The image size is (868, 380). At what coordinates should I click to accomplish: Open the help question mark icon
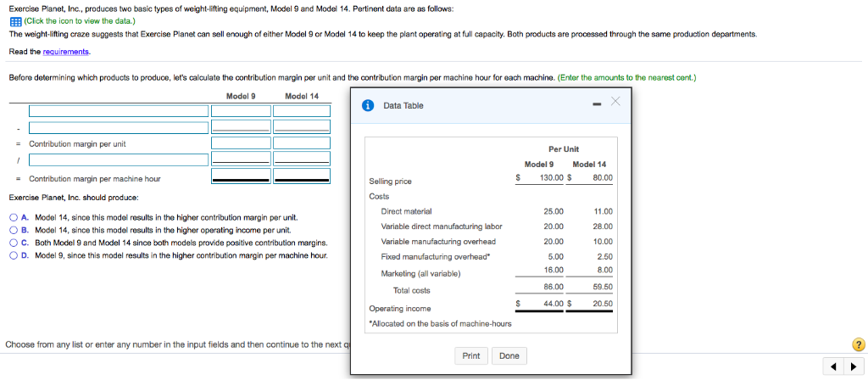[x=858, y=344]
